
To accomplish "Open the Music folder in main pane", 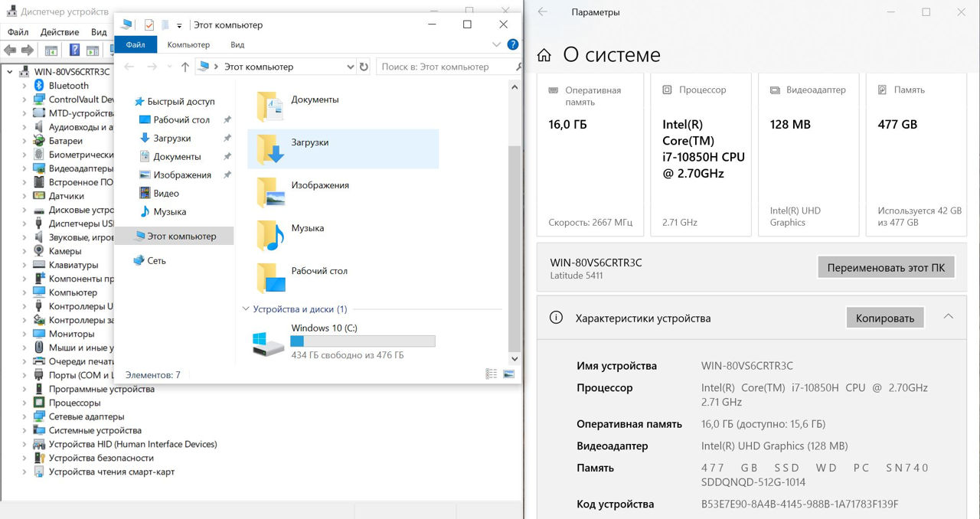I will pyautogui.click(x=270, y=234).
